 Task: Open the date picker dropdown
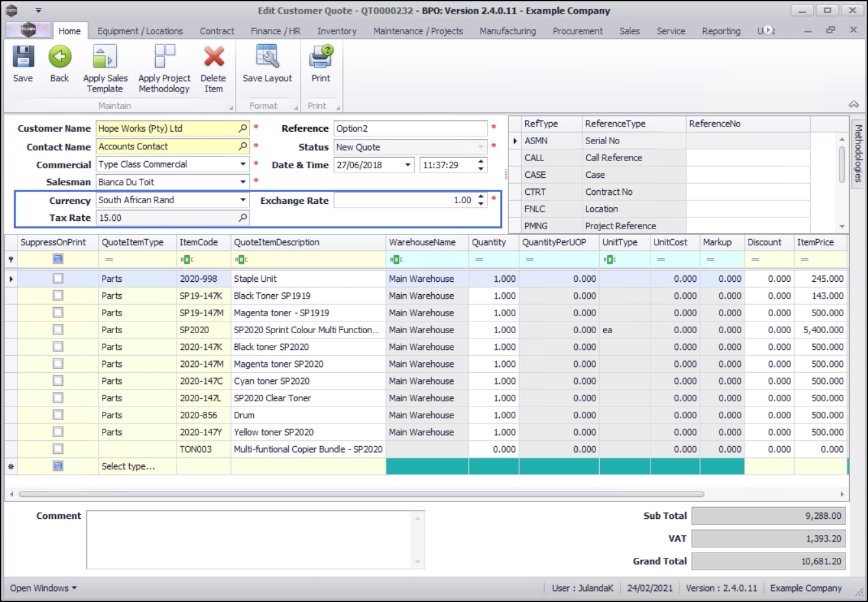[408, 165]
